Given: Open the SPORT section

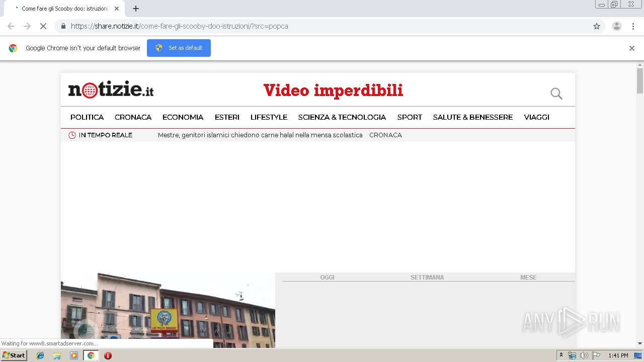Looking at the screenshot, I should click(x=410, y=117).
